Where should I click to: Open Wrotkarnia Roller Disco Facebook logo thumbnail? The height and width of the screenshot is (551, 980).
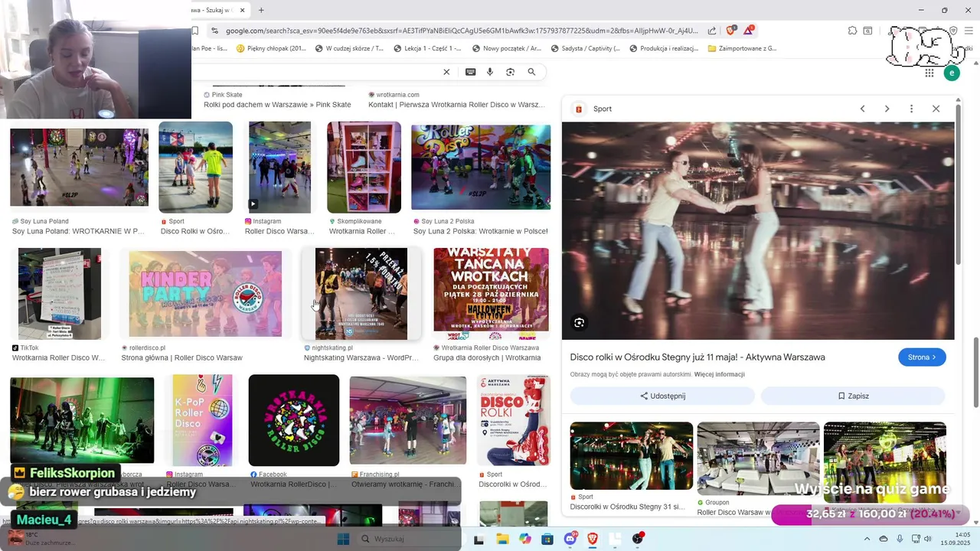tap(294, 420)
